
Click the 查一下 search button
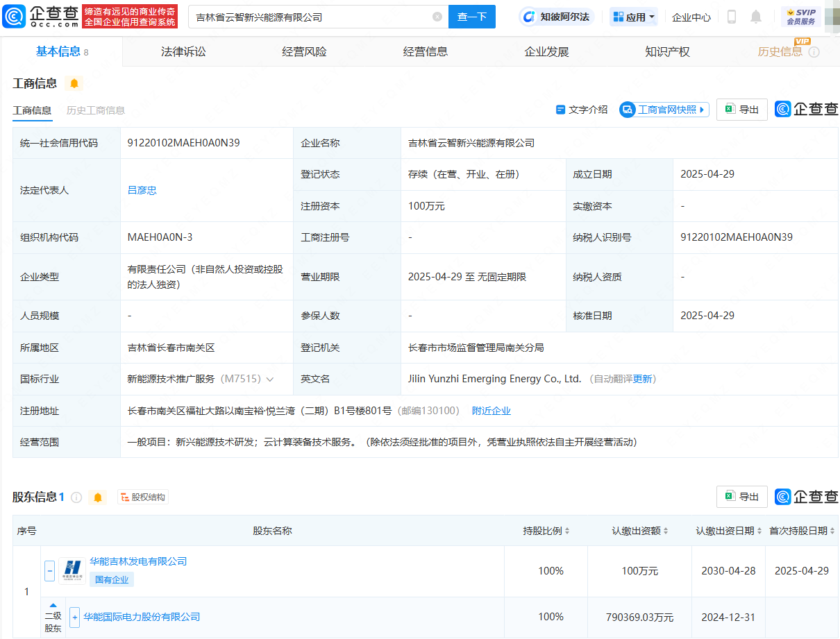click(x=472, y=17)
